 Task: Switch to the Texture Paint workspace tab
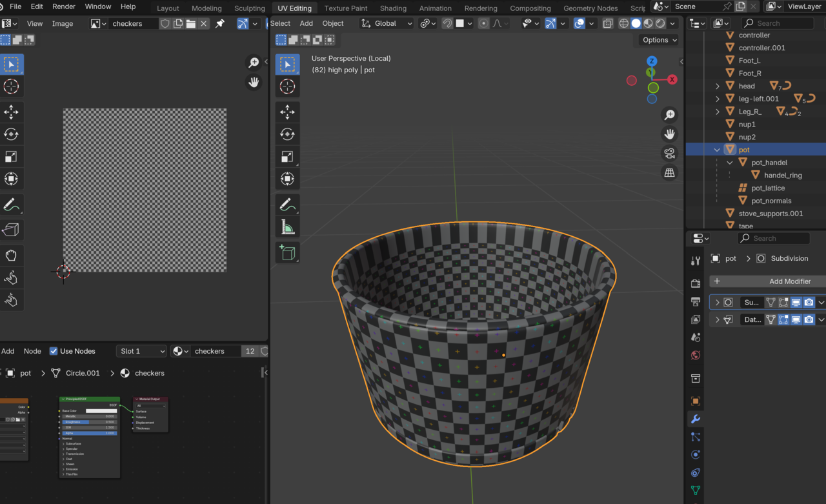pyautogui.click(x=346, y=8)
